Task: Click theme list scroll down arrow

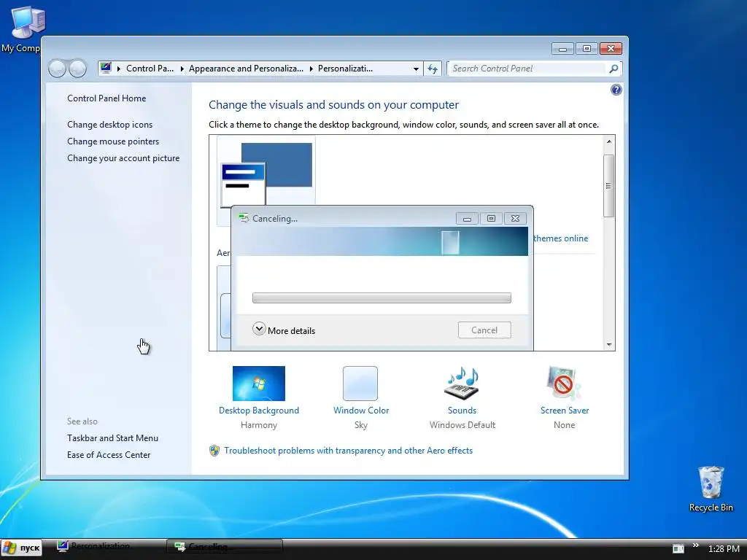Action: 609,345
